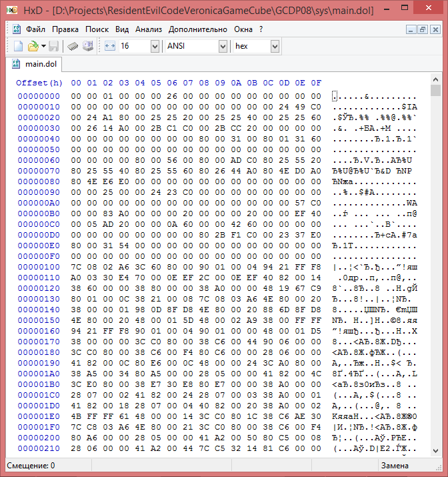Open the Файл menu
Screen dimensions: 448x477
click(35, 29)
